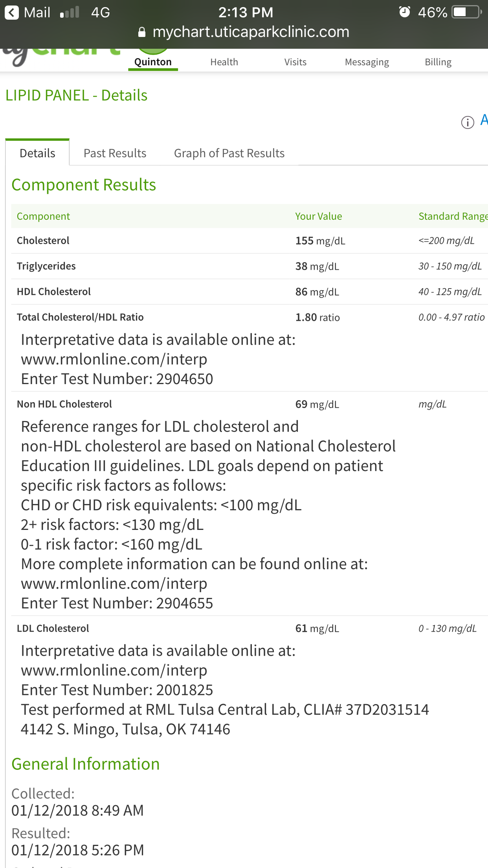This screenshot has height=868, width=488.
Task: Click the Triglycerides component row
Action: 46,266
